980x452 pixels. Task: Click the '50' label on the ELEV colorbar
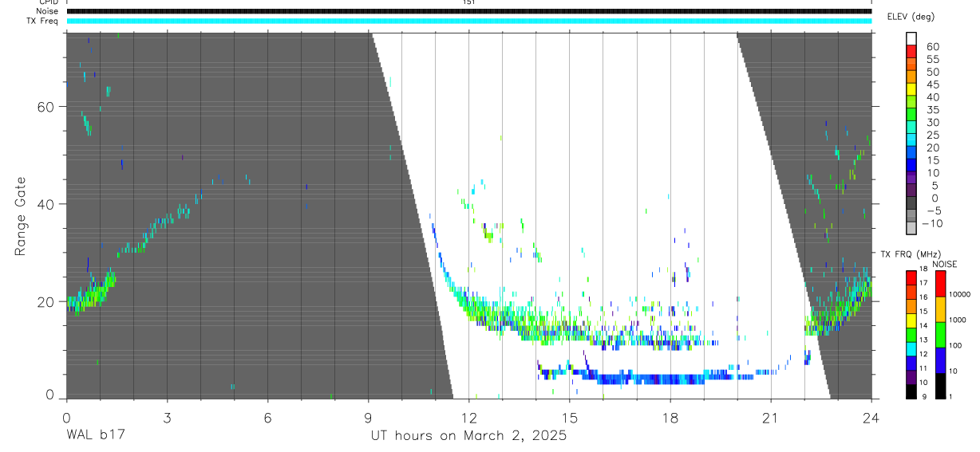click(933, 72)
